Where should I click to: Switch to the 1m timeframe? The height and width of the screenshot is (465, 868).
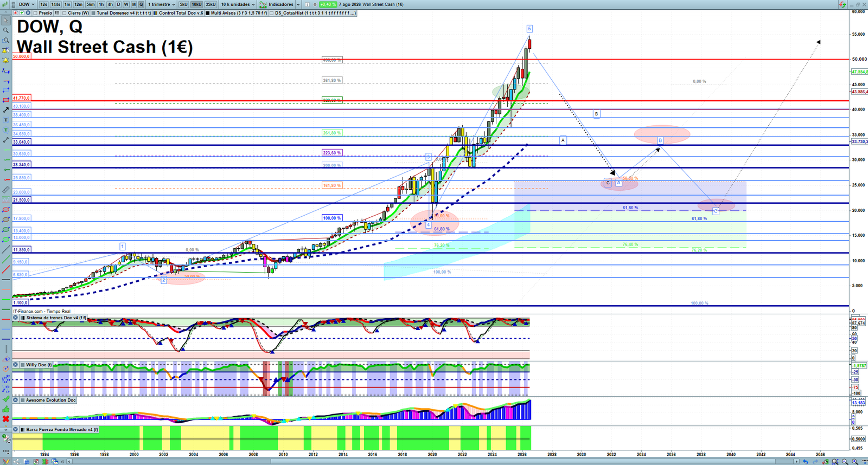tap(67, 4)
